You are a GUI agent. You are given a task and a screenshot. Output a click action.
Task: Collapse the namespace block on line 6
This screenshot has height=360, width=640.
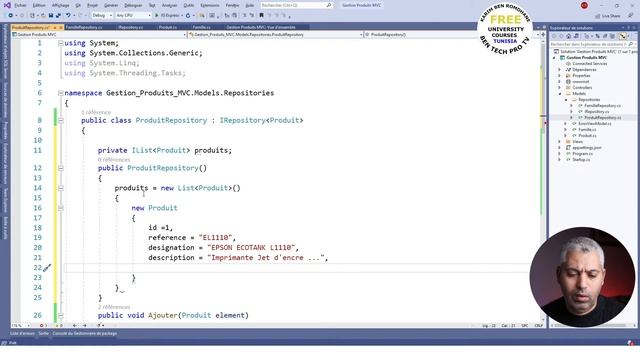point(61,93)
